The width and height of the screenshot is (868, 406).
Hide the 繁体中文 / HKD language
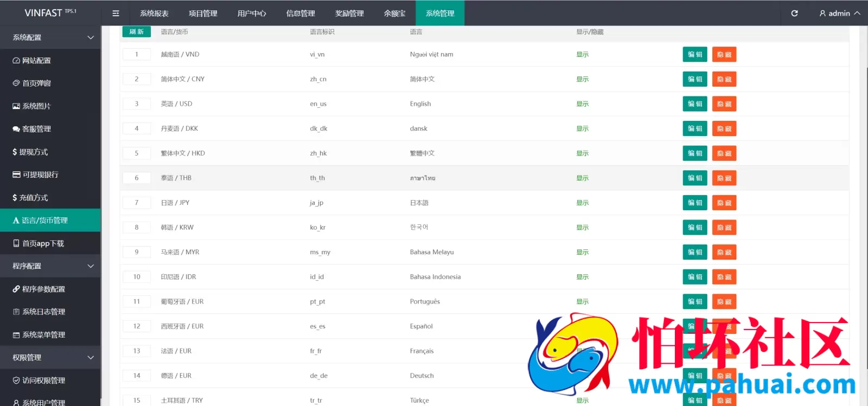724,153
